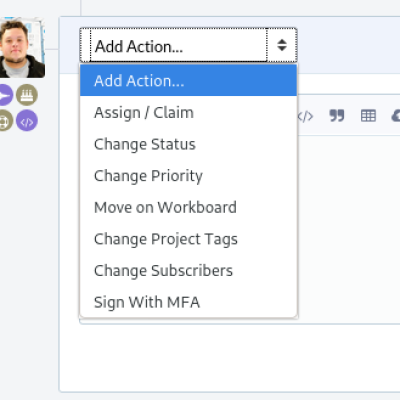This screenshot has width=400, height=400.
Task: Click the up-down arrows of Add Action dropdown
Action: [282, 45]
